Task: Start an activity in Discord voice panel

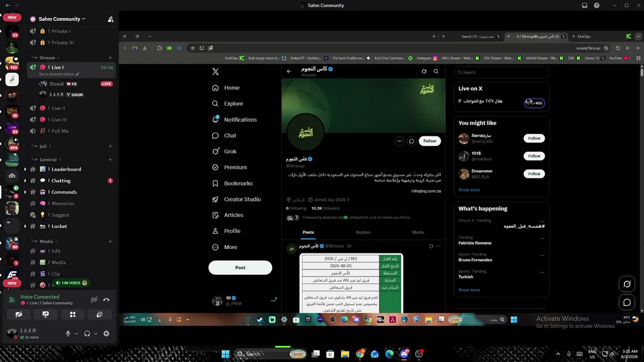Action: (73, 314)
